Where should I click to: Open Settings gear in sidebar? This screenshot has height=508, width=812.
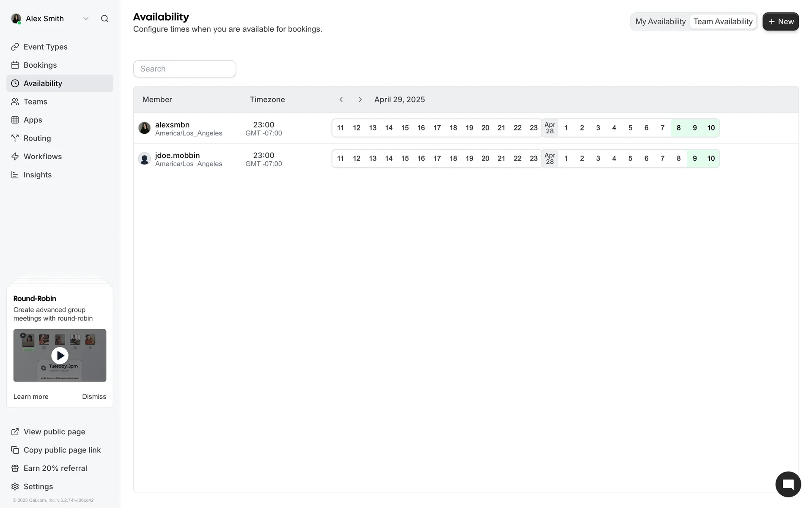pos(15,487)
